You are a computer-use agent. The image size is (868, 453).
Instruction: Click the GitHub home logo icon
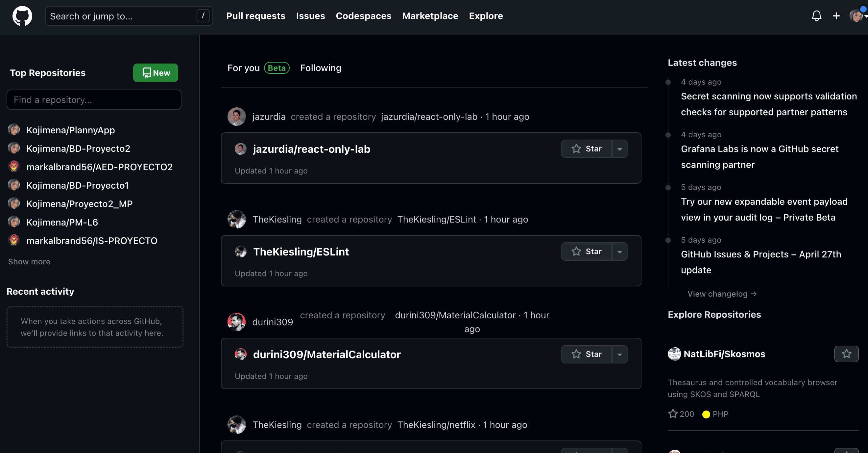(x=23, y=16)
